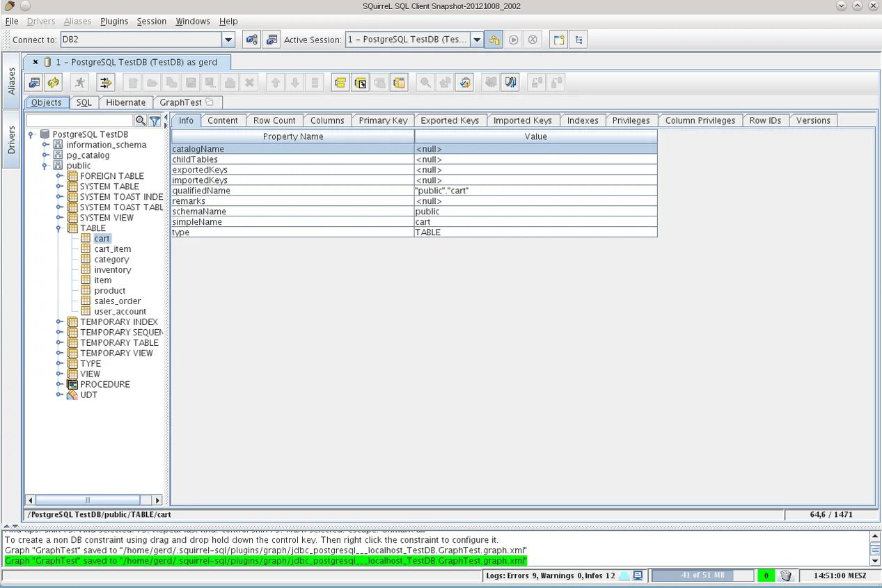882x588 pixels.
Task: Select the cart_item table in tree
Action: tap(112, 249)
